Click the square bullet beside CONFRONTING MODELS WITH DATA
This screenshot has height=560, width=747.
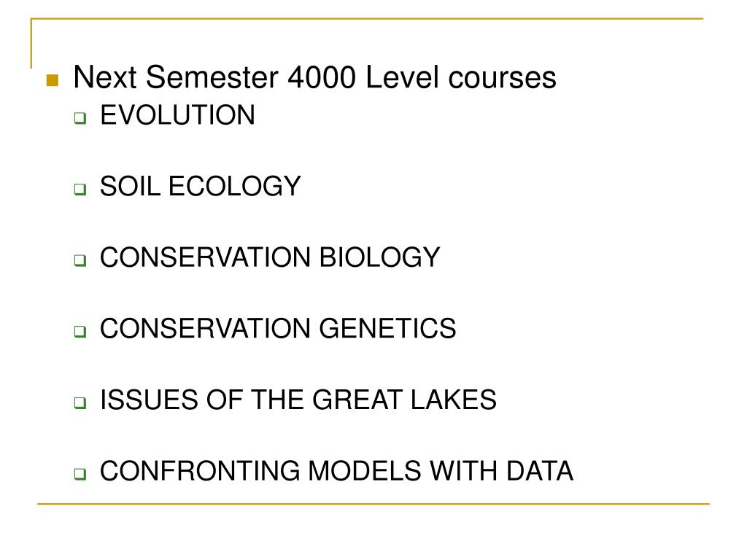tap(80, 473)
